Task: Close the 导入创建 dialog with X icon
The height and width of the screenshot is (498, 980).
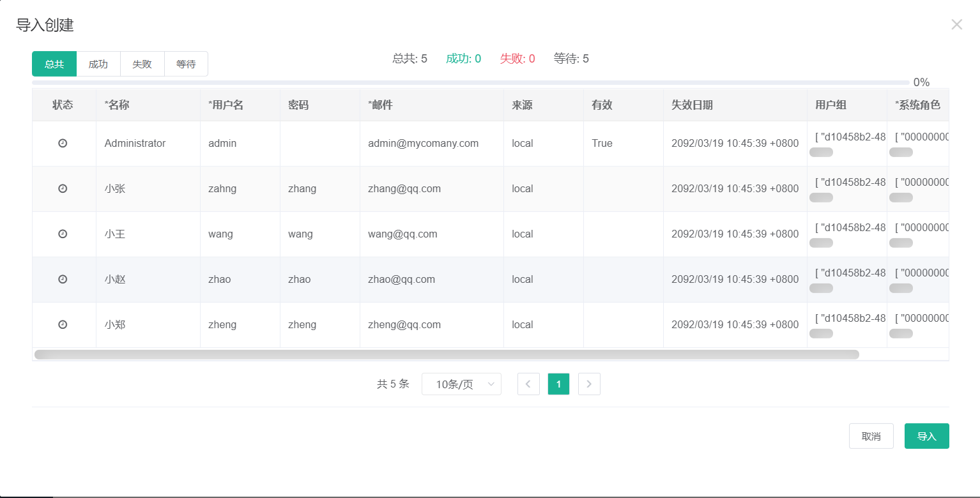Action: click(956, 25)
